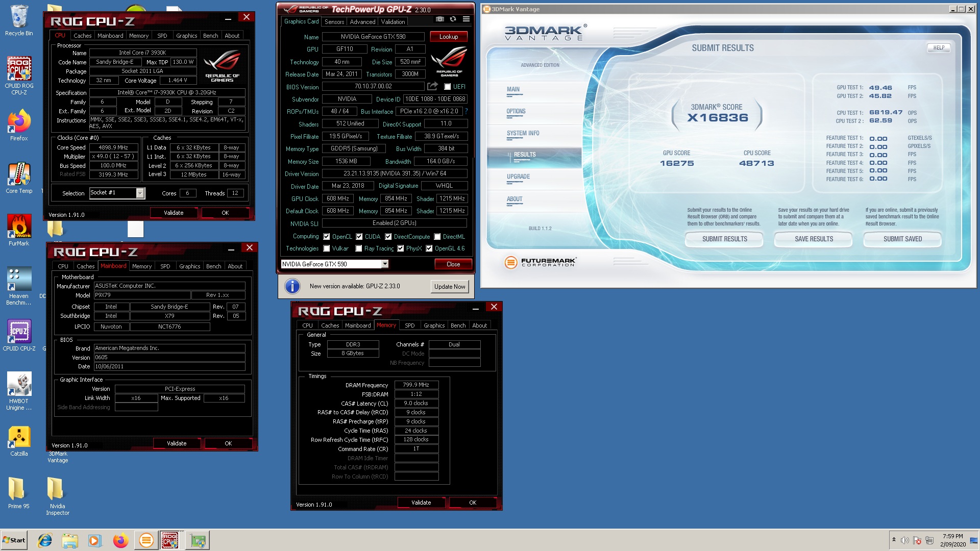Click the Name field showing Intel Core i7 3930K
The width and height of the screenshot is (980, 551).
(143, 53)
